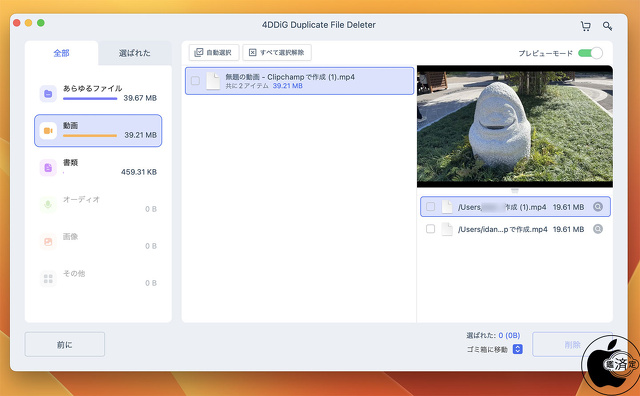Click the オーディオ microphone icon
Screen dimensions: 640x396
tap(48, 205)
